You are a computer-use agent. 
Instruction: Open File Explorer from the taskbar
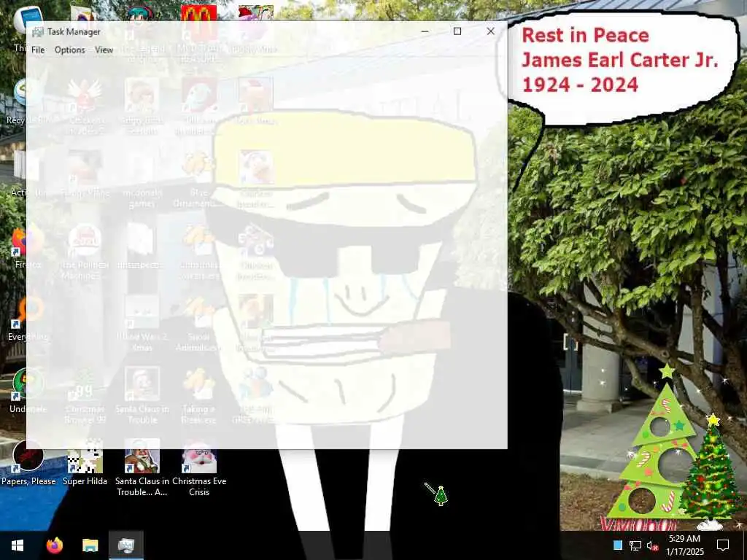pos(90,545)
